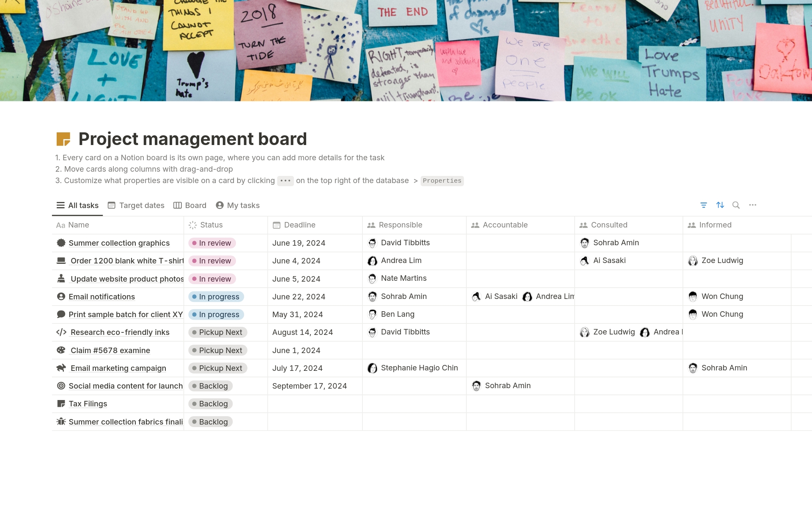Click David Tibbitts avatar in first row
The height and width of the screenshot is (507, 812).
(x=372, y=243)
